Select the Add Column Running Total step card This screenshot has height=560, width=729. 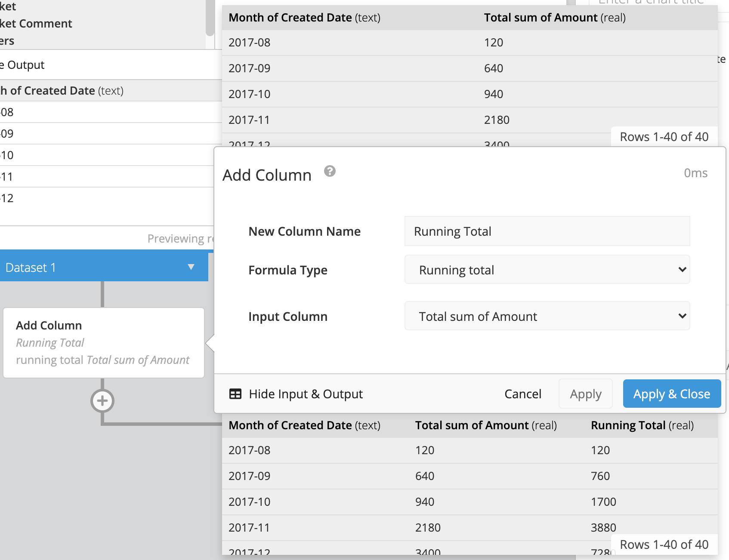[104, 343]
